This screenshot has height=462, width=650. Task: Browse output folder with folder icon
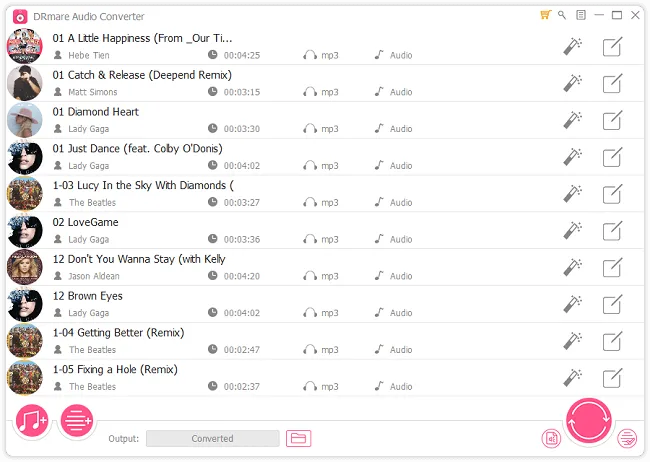pyautogui.click(x=298, y=438)
